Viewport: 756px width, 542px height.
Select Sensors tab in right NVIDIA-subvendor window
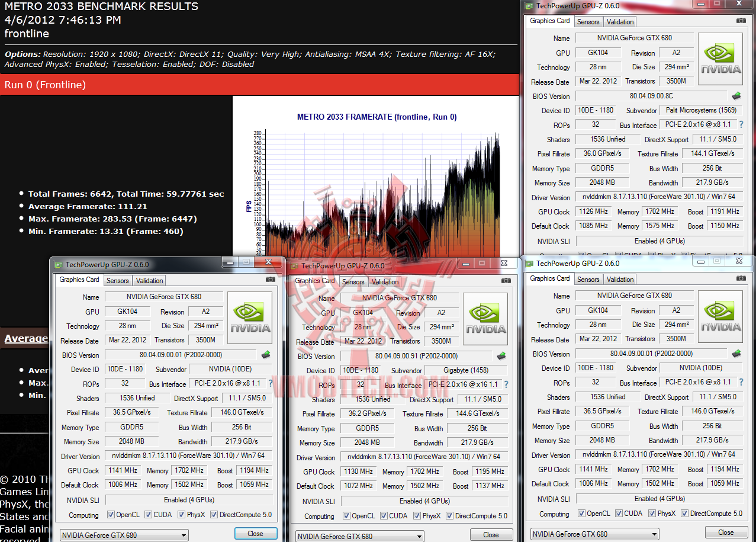tap(588, 280)
